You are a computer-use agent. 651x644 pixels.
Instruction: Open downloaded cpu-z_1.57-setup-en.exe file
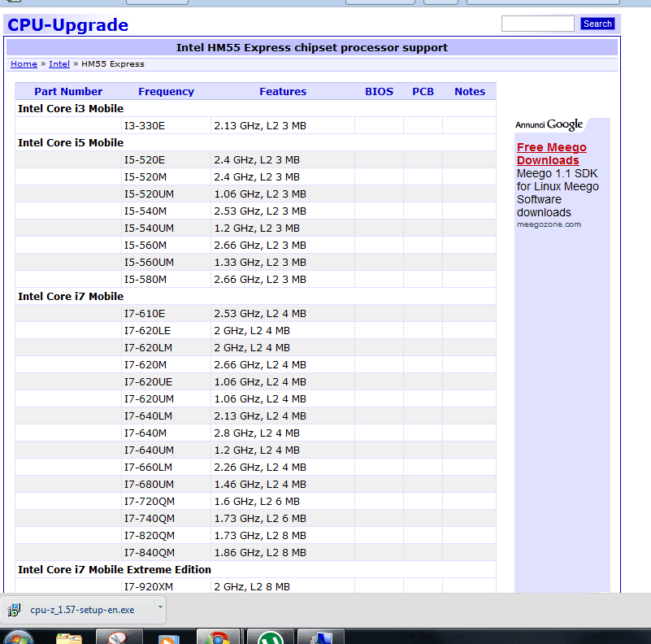coord(82,610)
